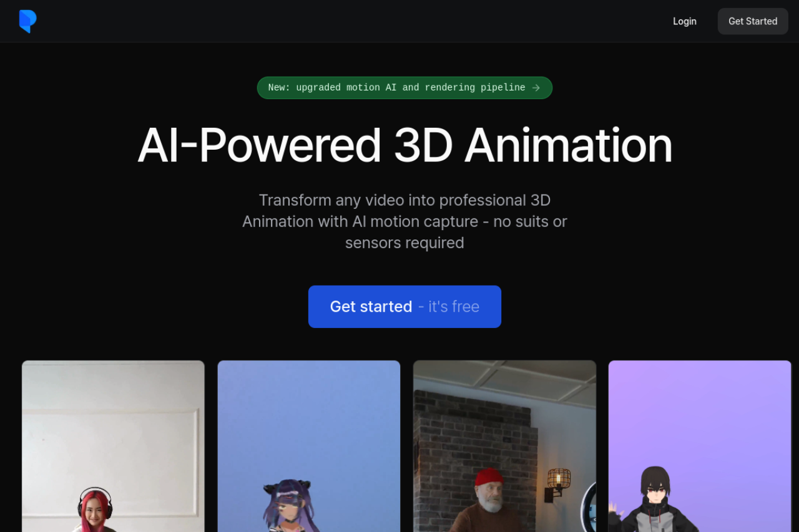This screenshot has height=532, width=799.
Task: Click the blue logo icon in header
Action: point(27,21)
